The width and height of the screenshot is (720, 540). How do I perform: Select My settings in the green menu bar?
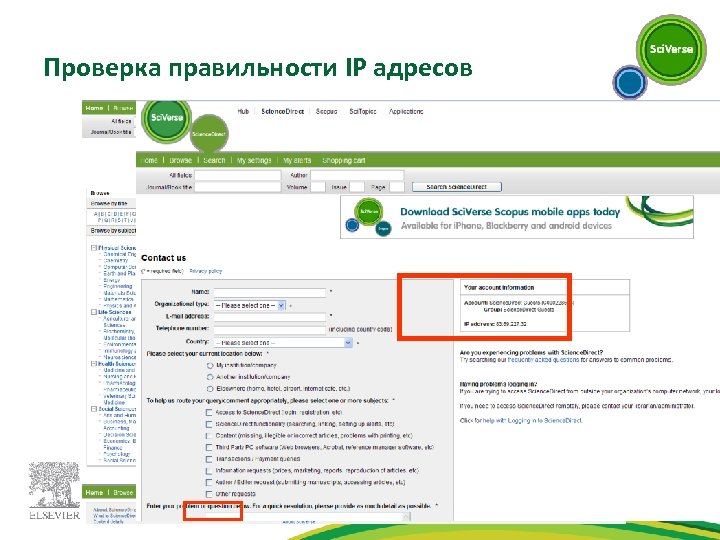pos(254,160)
